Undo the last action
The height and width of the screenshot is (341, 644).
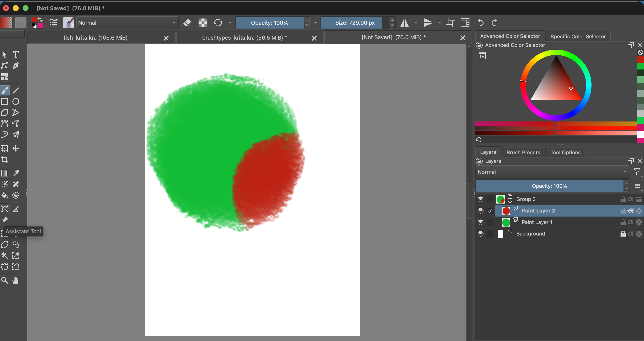(481, 23)
